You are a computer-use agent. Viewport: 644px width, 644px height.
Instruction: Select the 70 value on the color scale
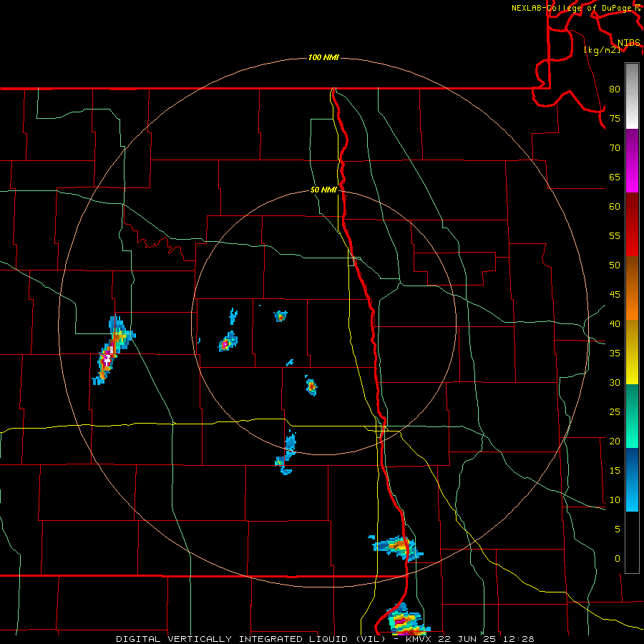(x=615, y=148)
